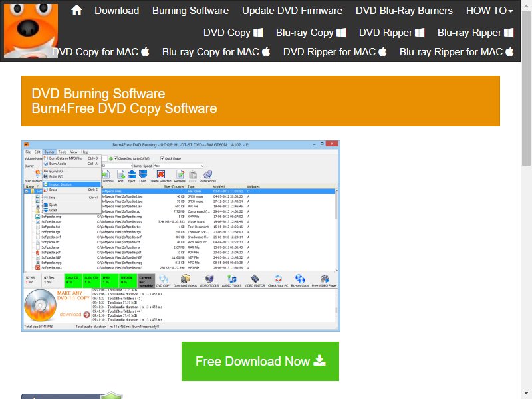Screen dimensions: 532x399
Task: Select 'Info' in the Burner menu
Action: [x=72, y=197]
